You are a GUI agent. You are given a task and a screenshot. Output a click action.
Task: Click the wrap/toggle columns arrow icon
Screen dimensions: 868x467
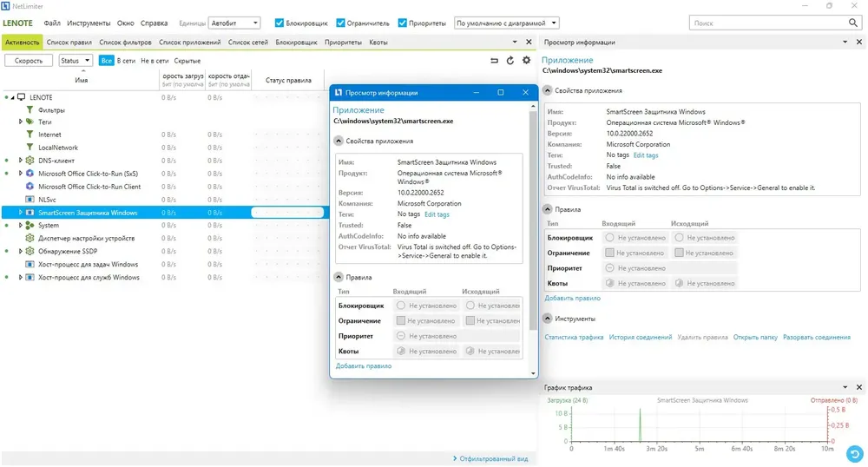(x=494, y=60)
